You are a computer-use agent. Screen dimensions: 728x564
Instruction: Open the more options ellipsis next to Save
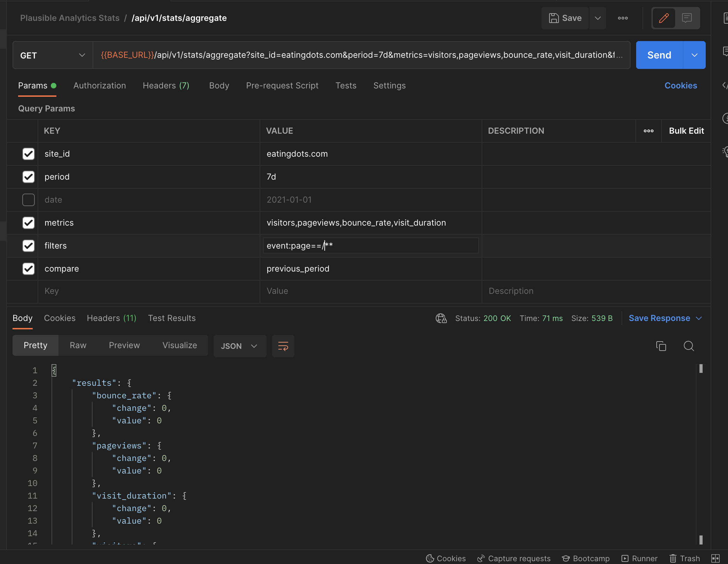coord(623,18)
